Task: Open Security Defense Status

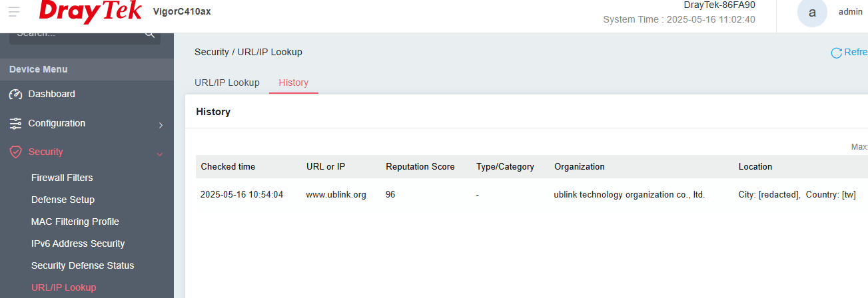Action: (83, 265)
